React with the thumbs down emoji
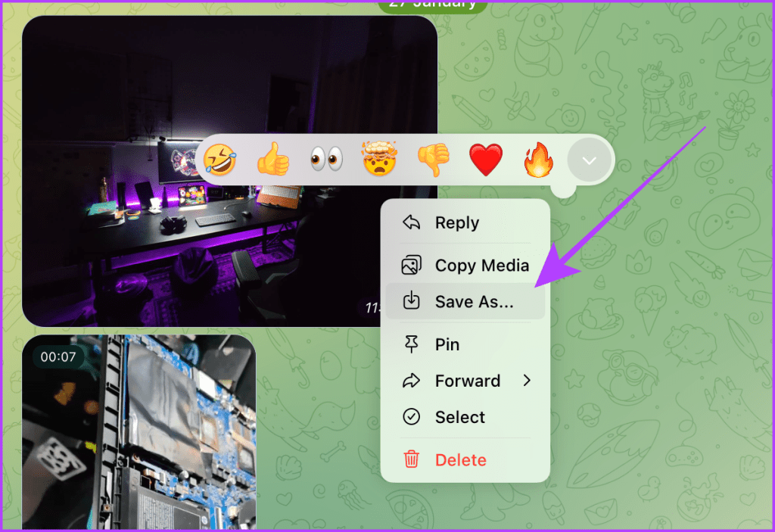 (433, 160)
